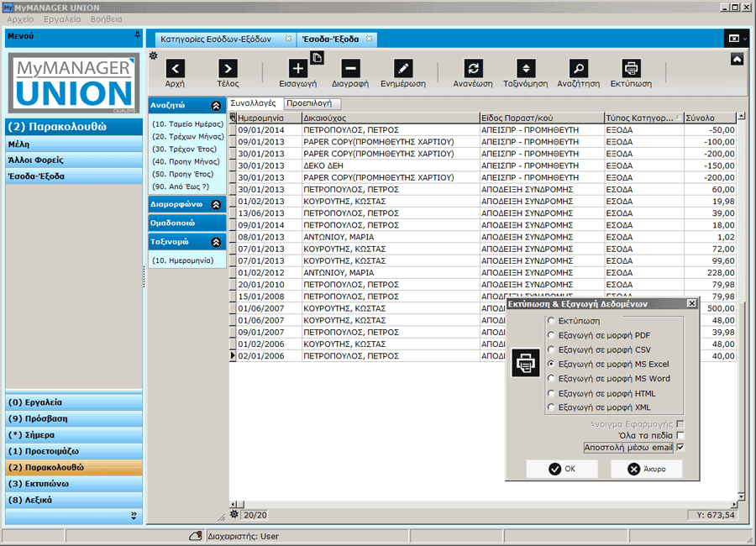Confirm export with the OK button
The image size is (756, 546).
point(562,469)
